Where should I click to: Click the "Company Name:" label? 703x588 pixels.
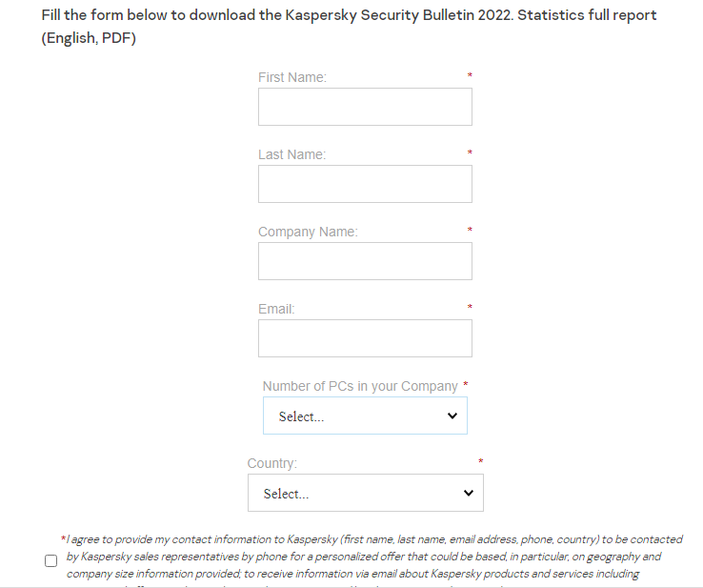308,232
